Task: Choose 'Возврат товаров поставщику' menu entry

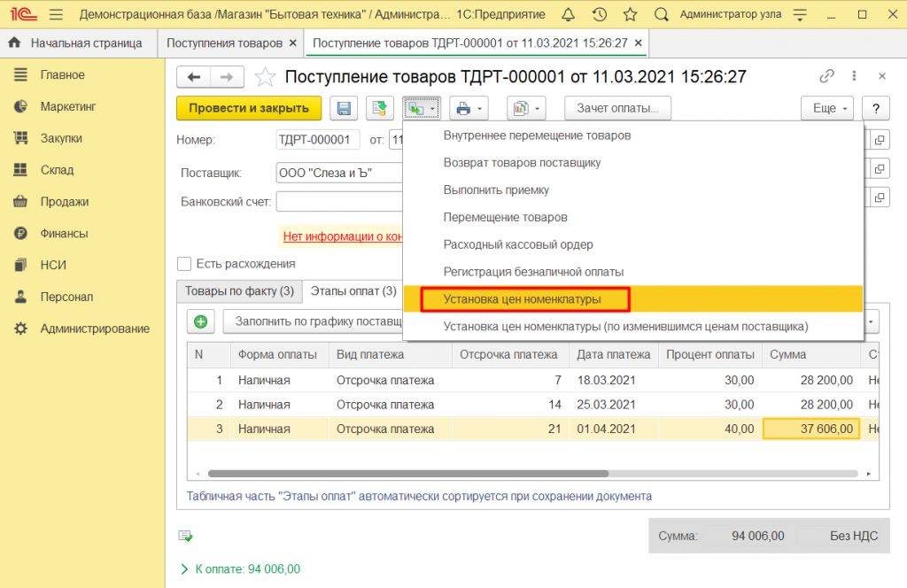Action: pyautogui.click(x=522, y=163)
